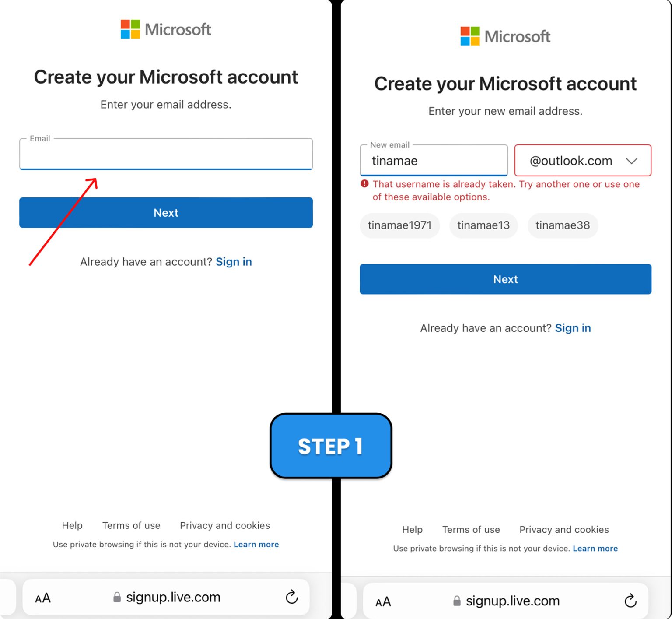The image size is (672, 619).
Task: Click the red error alert icon
Action: tap(365, 184)
